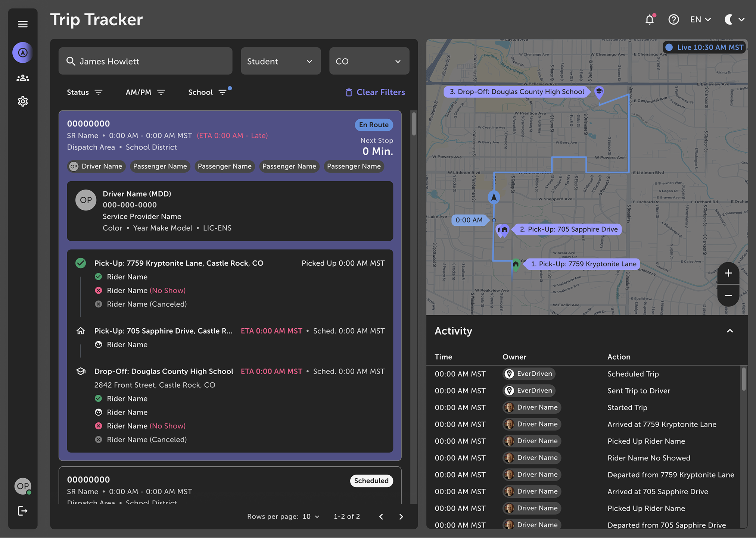This screenshot has height=538, width=756.
Task: Select the trip tracker compass sidebar icon
Action: coord(23,53)
